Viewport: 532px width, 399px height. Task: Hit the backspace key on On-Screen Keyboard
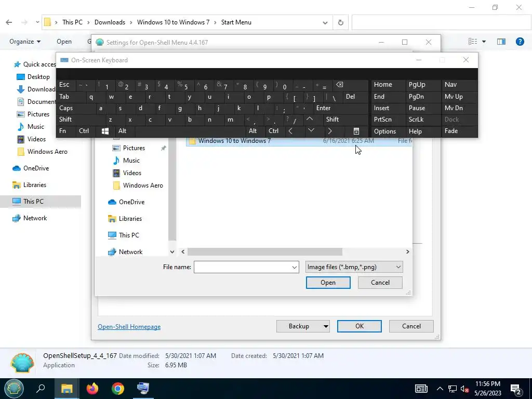pos(340,85)
